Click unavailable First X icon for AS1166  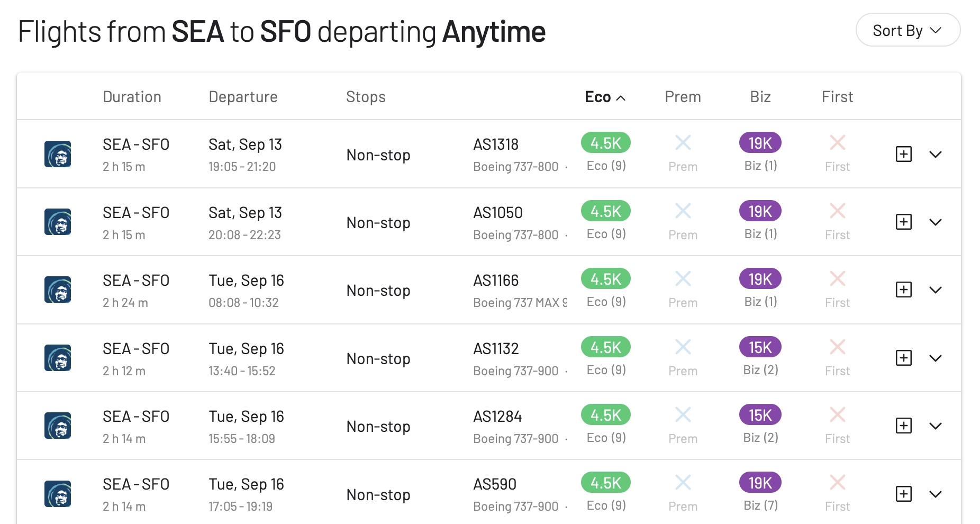click(838, 278)
